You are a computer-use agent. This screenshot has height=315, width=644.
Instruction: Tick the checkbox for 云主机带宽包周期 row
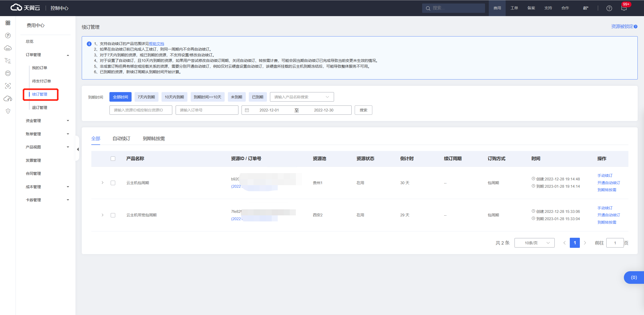[113, 215]
